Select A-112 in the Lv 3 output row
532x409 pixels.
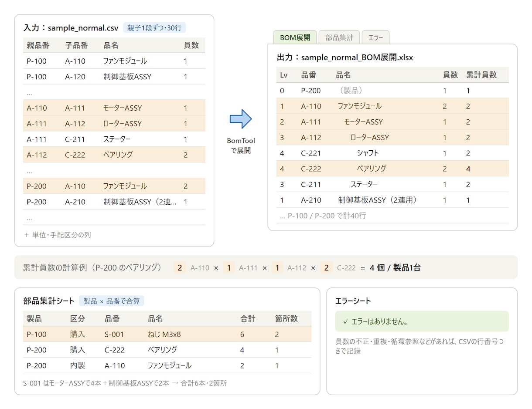click(311, 137)
